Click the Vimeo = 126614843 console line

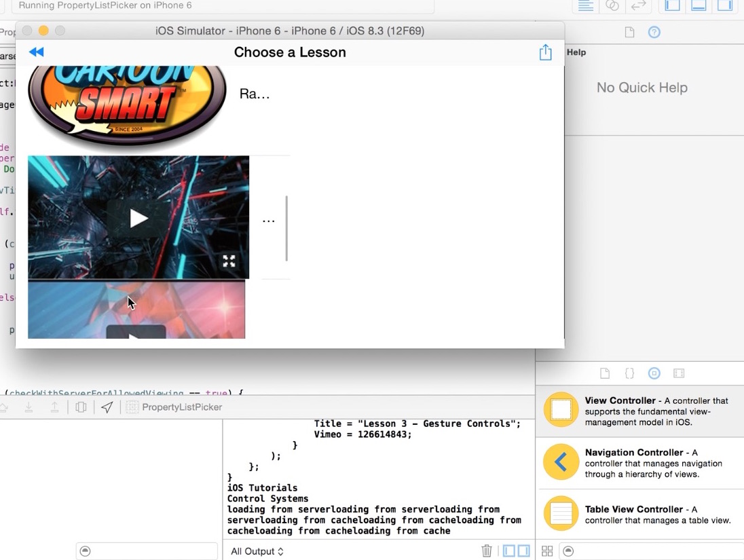tap(362, 434)
